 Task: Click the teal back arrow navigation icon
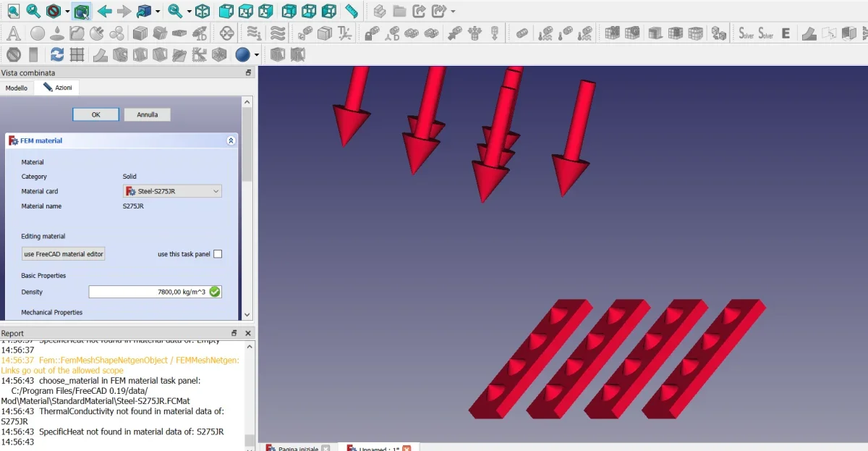tap(105, 11)
